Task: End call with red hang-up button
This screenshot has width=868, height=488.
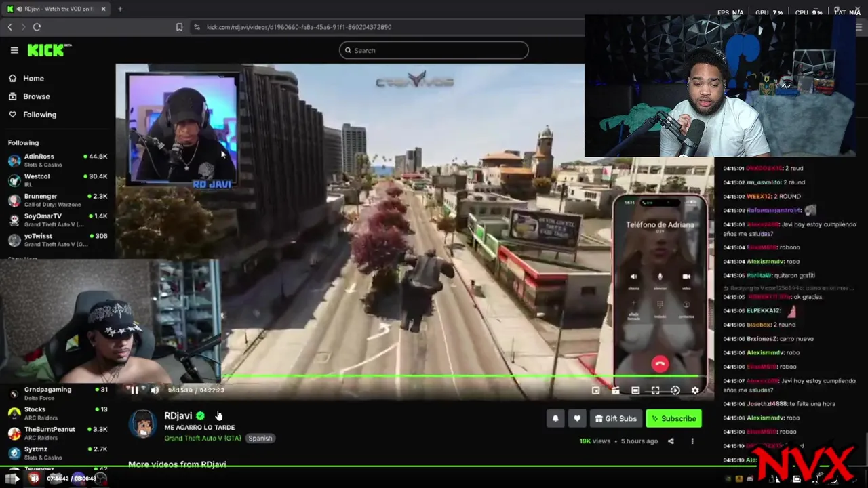Action: coord(660,364)
